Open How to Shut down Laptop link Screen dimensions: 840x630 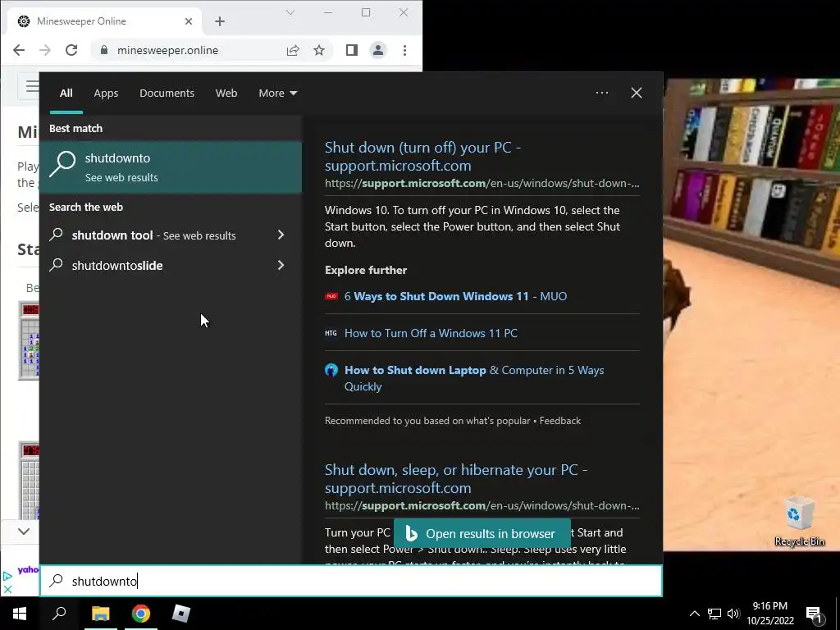[x=474, y=378]
